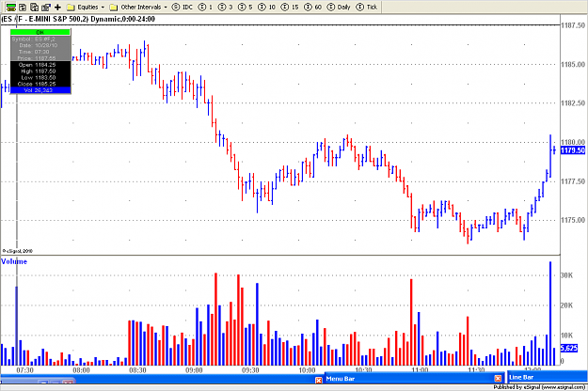
Task: Switch chart to 3-minute interval
Action: [226, 7]
